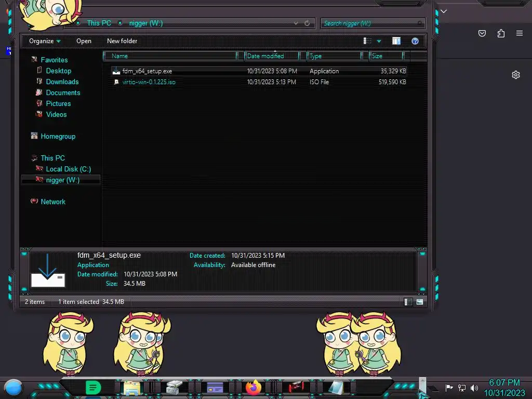This screenshot has height=399, width=532.
Task: Click the 519,590 KB size cell
Action: (x=392, y=82)
